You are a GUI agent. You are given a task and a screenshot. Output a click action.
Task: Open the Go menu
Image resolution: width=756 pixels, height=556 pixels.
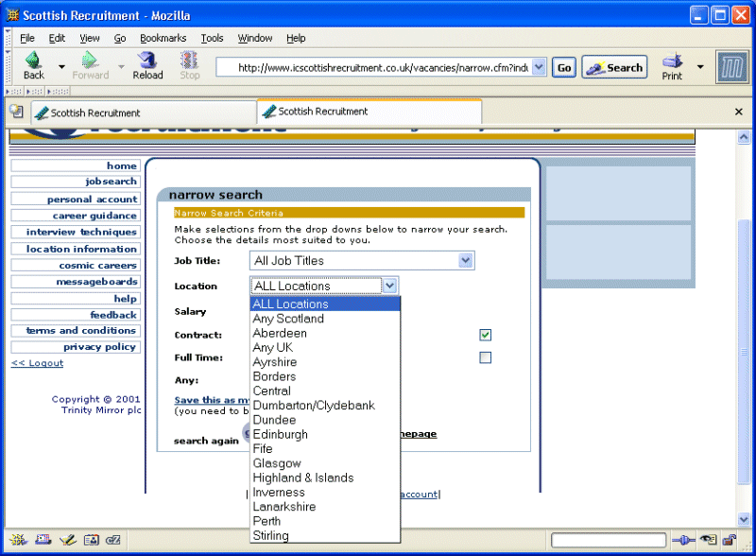click(x=120, y=38)
